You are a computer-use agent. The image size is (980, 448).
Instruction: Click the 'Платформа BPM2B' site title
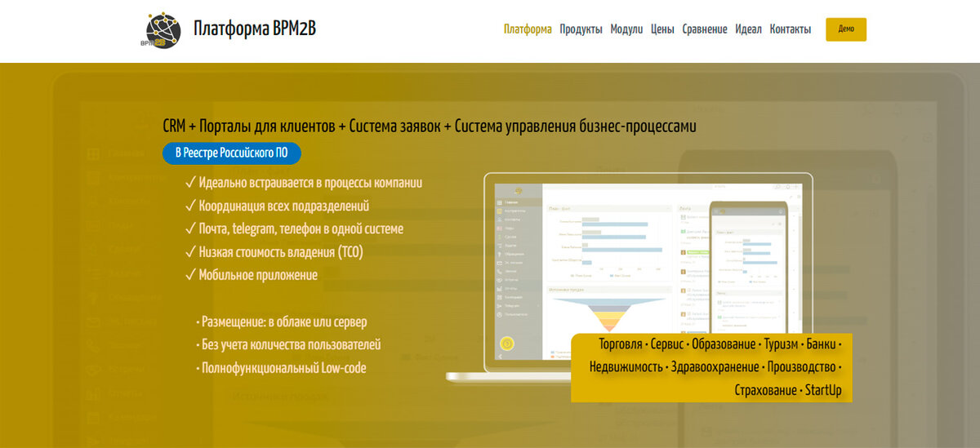(255, 29)
